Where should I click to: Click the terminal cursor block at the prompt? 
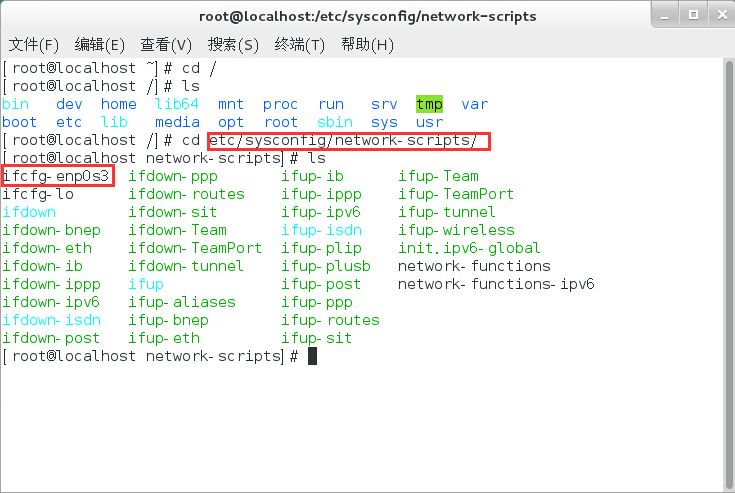point(312,356)
